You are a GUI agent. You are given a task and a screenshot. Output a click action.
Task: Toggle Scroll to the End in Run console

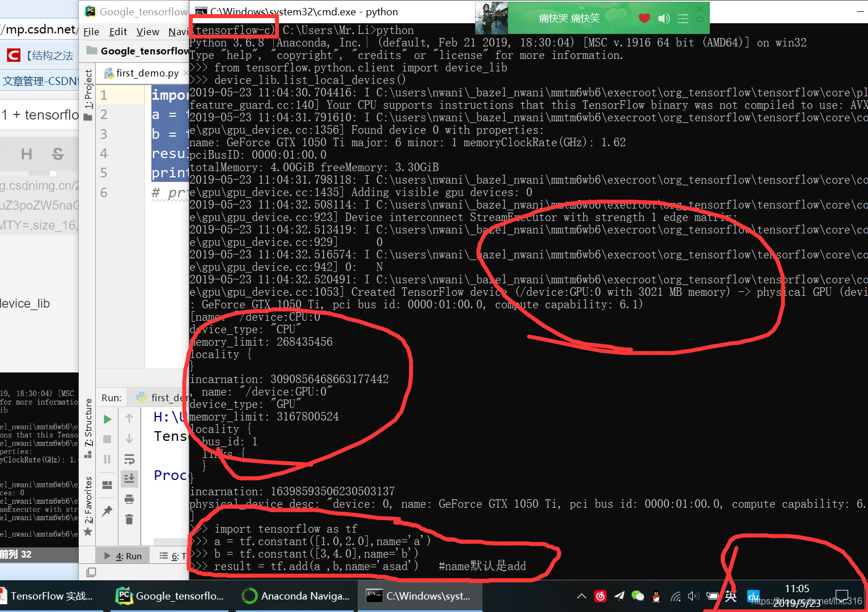pos(129,479)
